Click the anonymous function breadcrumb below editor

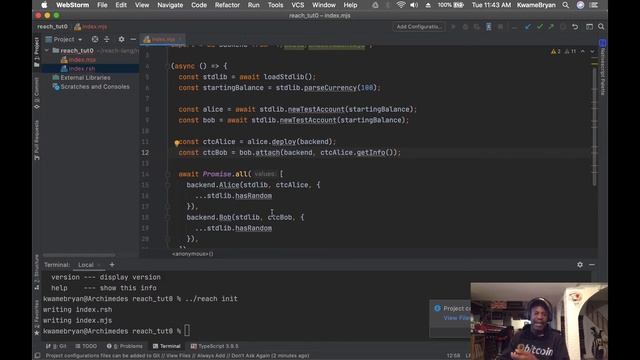193,254
